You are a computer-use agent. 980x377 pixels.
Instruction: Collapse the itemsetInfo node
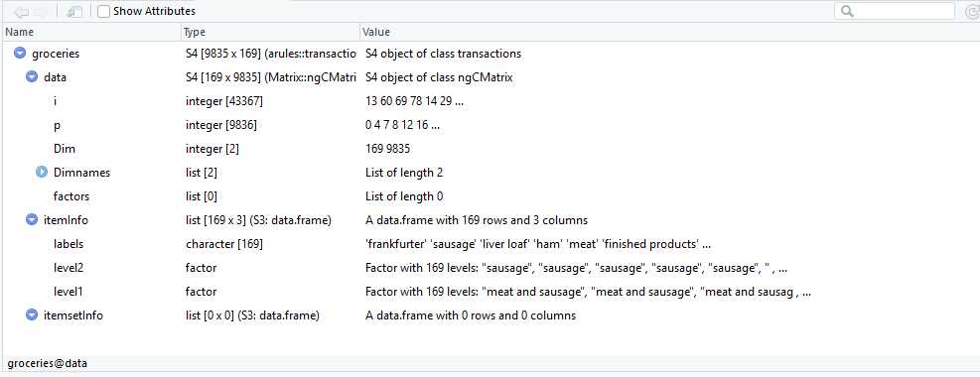click(32, 315)
